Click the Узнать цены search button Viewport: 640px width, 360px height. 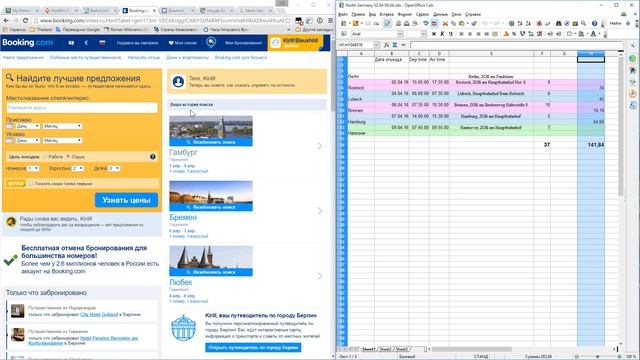coord(126,200)
